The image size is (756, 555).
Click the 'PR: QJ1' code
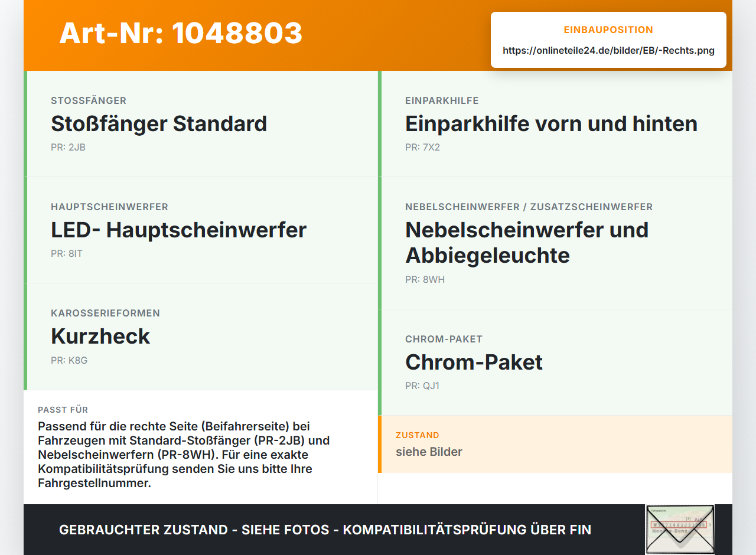422,386
